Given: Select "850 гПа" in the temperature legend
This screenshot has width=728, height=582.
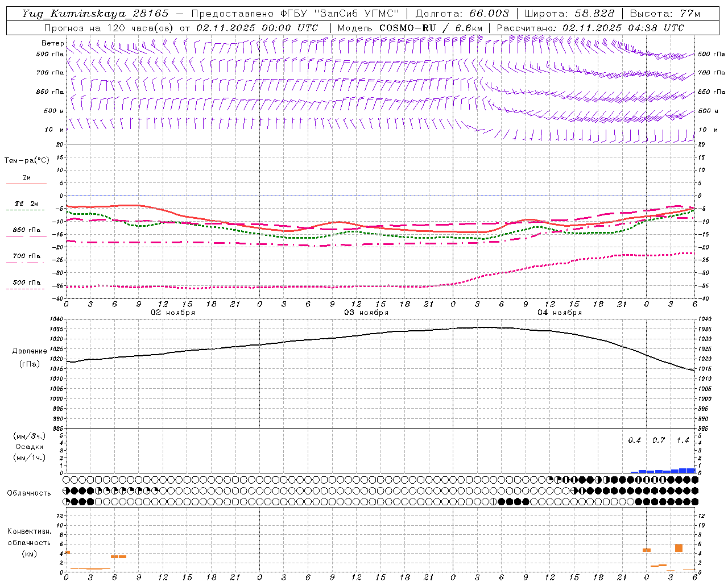Looking at the screenshot, I should point(27,230).
